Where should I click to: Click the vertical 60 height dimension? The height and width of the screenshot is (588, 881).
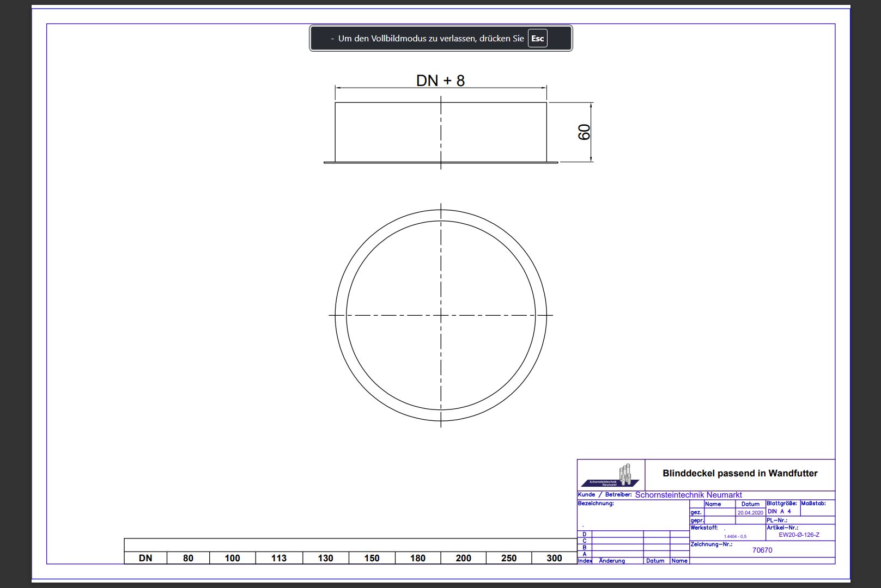click(x=584, y=132)
